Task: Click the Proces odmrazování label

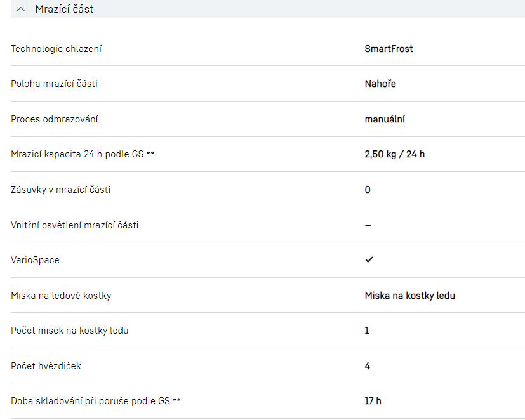Action: click(x=55, y=119)
